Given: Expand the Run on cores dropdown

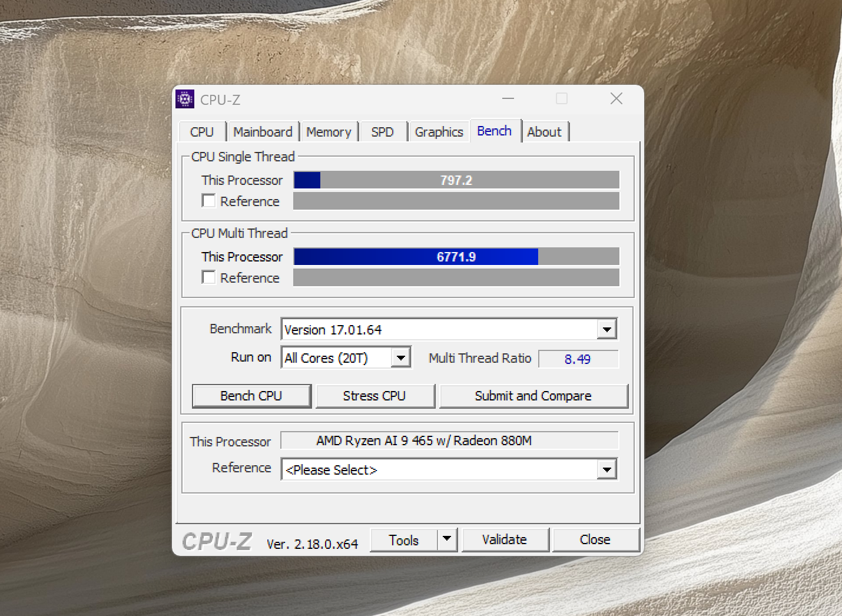Looking at the screenshot, I should [x=401, y=357].
